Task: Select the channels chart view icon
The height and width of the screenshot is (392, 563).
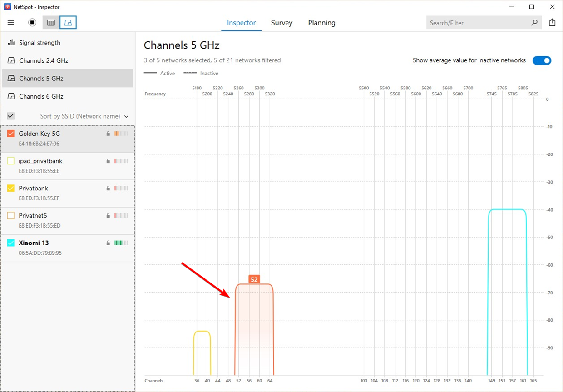Action: [x=68, y=22]
